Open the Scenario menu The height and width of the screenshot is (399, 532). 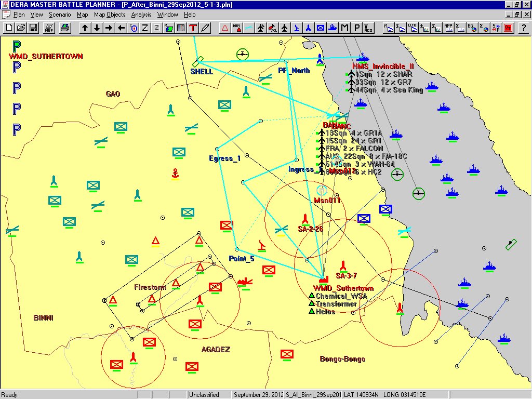60,15
